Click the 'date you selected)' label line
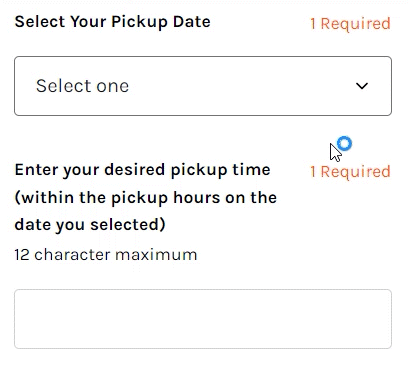 click(90, 225)
